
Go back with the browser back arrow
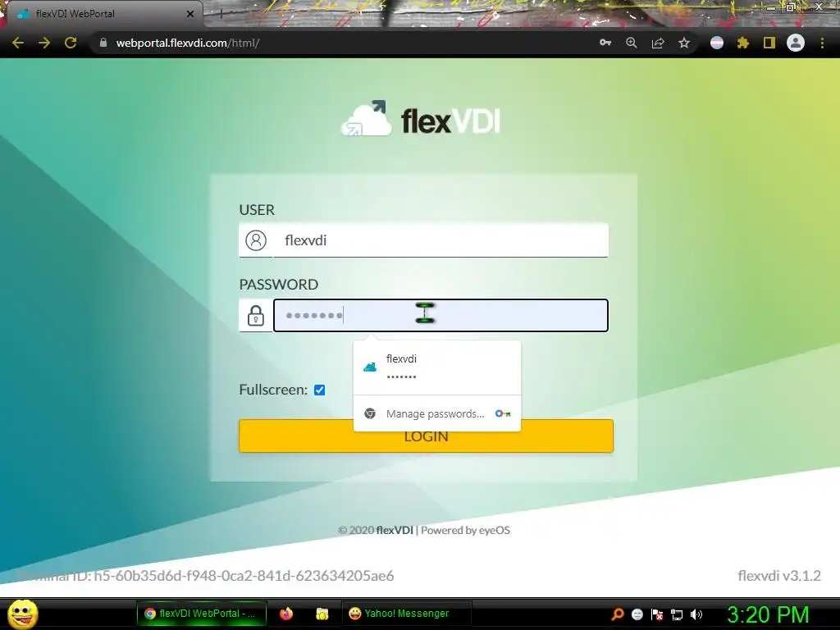click(x=18, y=43)
